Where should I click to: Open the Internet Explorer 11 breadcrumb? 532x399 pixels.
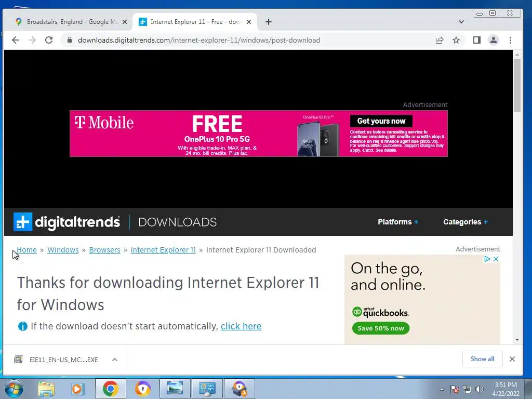(163, 250)
